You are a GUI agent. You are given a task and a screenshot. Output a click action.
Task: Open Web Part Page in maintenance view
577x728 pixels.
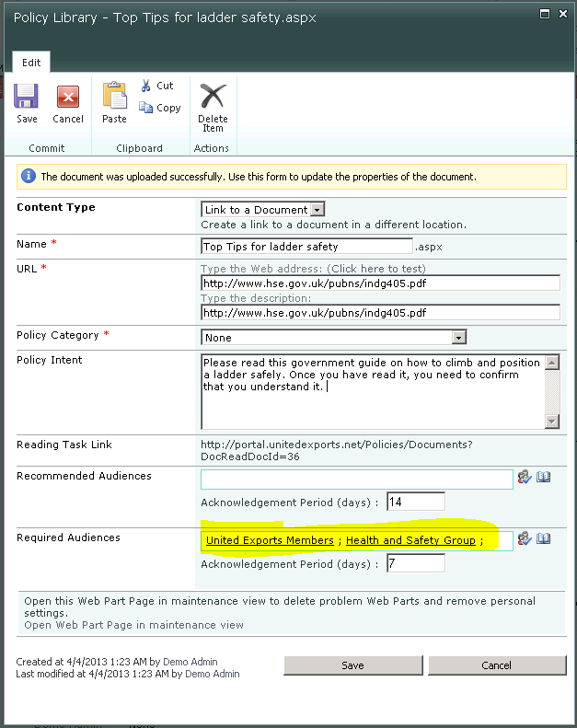[133, 625]
